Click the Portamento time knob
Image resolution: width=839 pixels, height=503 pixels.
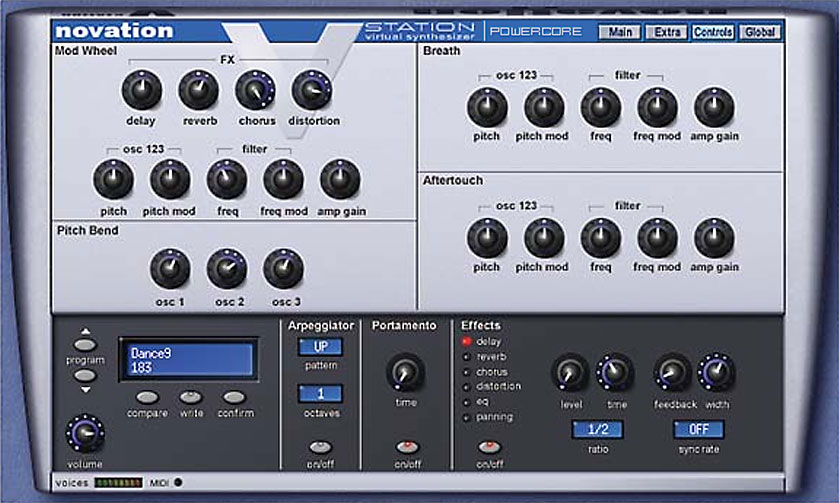click(405, 372)
